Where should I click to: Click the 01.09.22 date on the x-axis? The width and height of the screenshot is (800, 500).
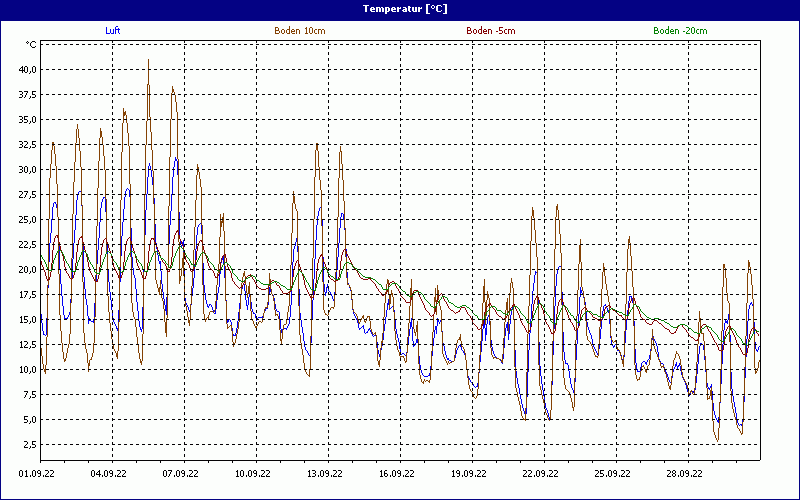click(x=36, y=475)
